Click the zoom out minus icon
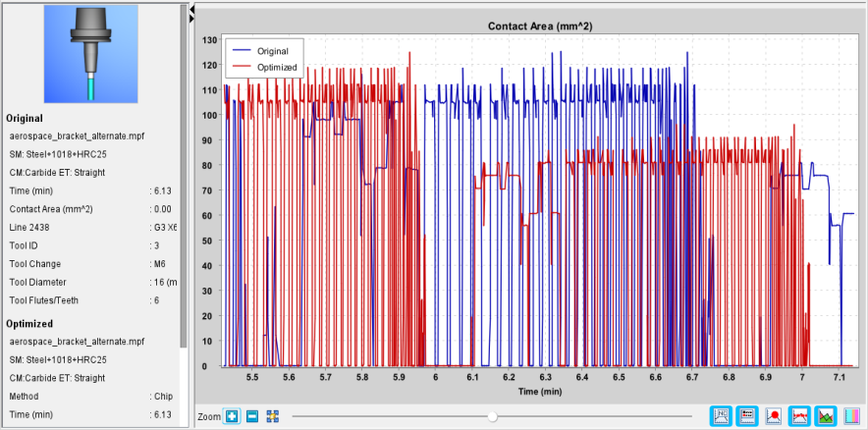The width and height of the screenshot is (868, 430). (x=252, y=416)
